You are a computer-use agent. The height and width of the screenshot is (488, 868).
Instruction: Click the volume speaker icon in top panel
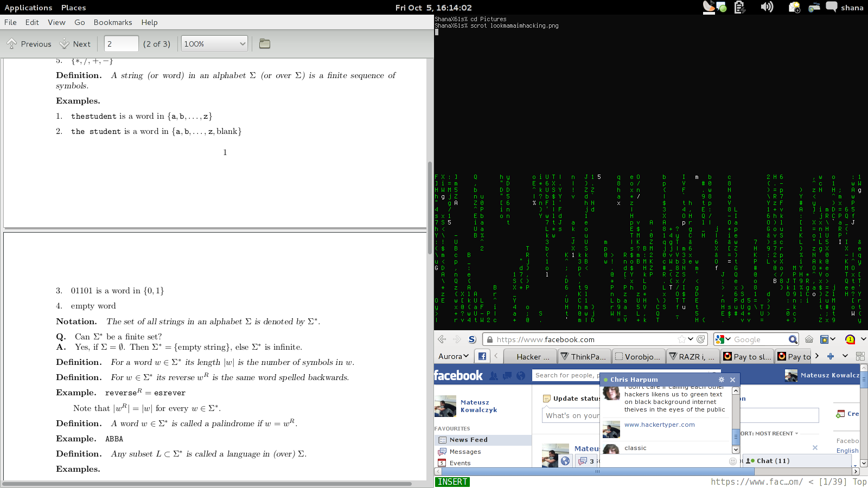click(767, 7)
